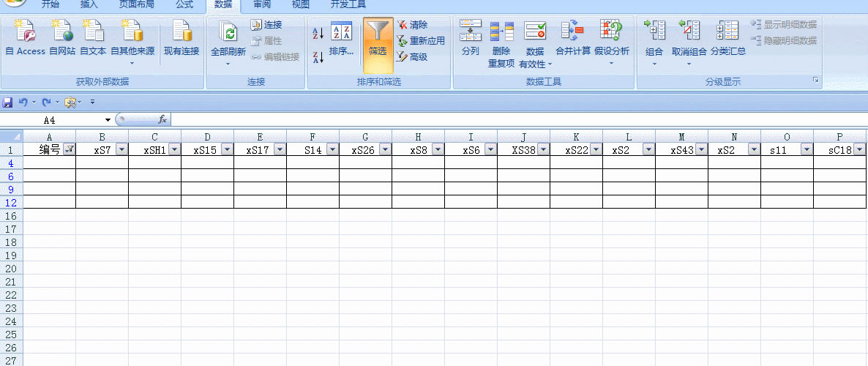Open the s11 column filter dropdown
The image size is (868, 366).
(806, 149)
